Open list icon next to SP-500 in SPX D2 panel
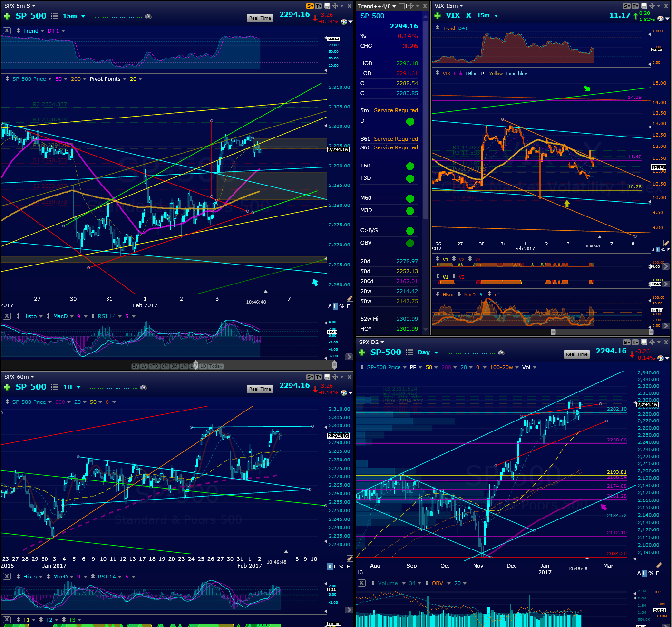672x627 pixels. pos(409,353)
